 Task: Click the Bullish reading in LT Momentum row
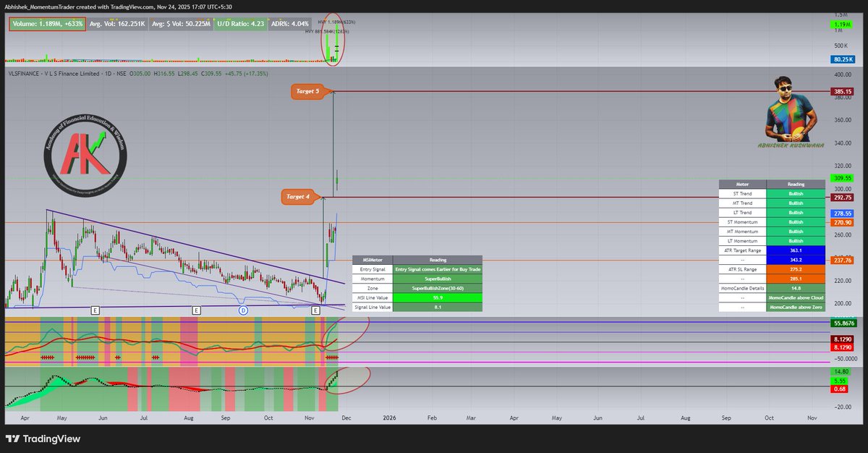coord(796,241)
